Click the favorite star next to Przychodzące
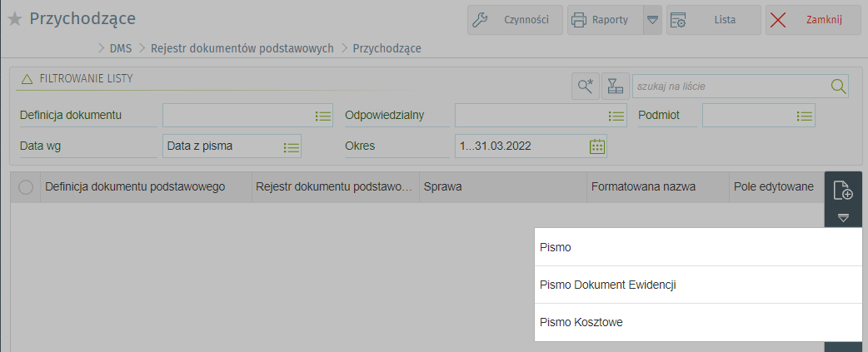This screenshot has height=352, width=868. point(15,20)
